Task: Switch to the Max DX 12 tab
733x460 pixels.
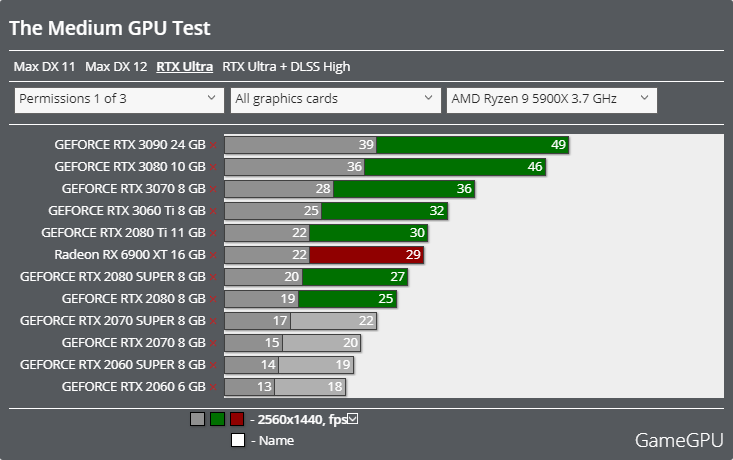Action: click(x=116, y=67)
